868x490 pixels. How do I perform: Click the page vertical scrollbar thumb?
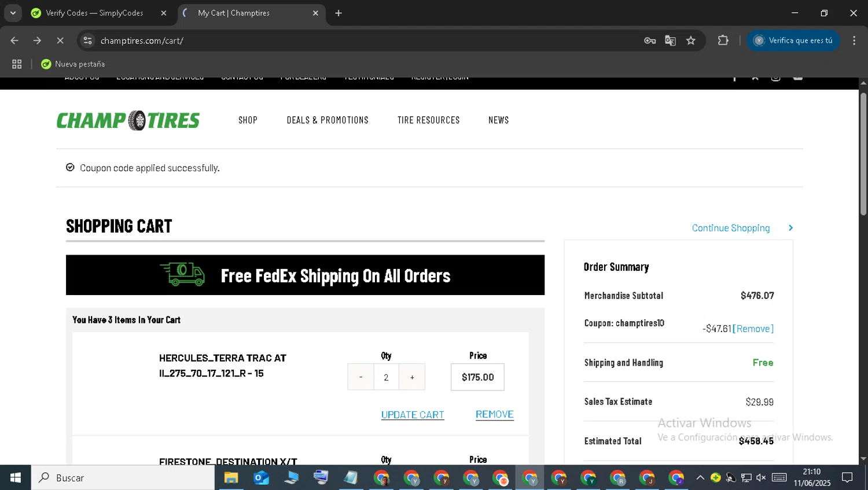click(863, 153)
